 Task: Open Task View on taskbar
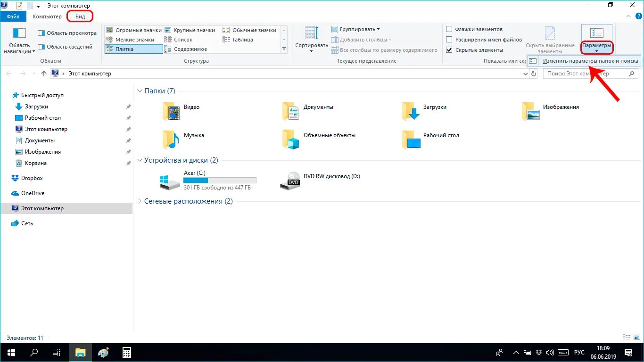point(57,352)
